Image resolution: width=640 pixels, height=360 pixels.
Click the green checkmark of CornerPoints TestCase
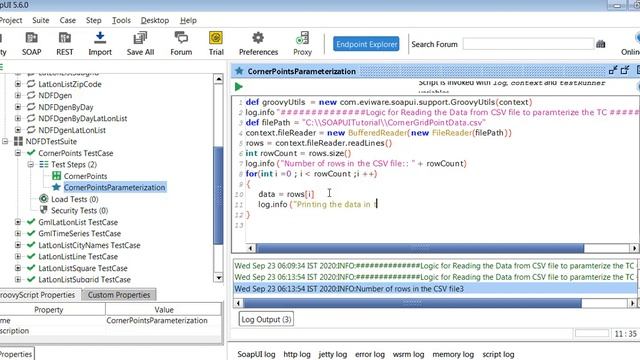tap(31, 153)
